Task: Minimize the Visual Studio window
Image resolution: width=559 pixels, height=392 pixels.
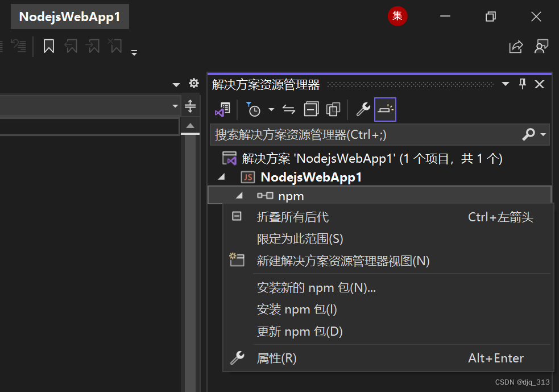Action: pyautogui.click(x=445, y=16)
